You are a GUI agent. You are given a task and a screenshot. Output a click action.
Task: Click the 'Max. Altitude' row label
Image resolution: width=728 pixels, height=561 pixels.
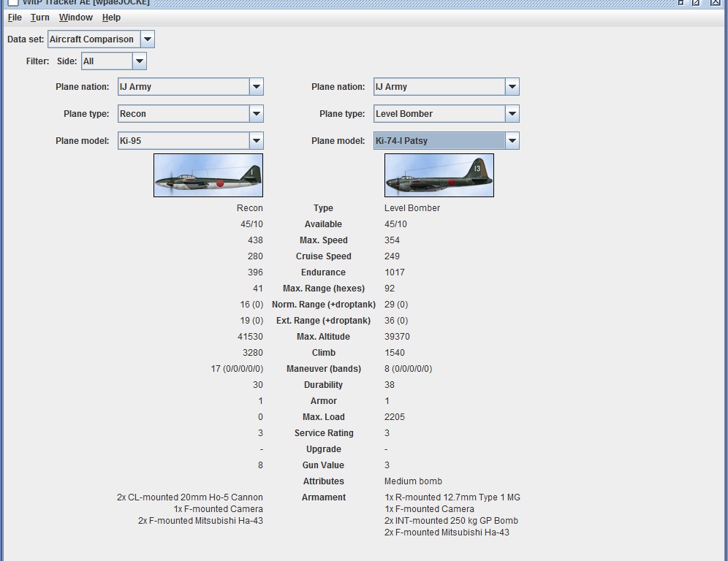(x=324, y=337)
